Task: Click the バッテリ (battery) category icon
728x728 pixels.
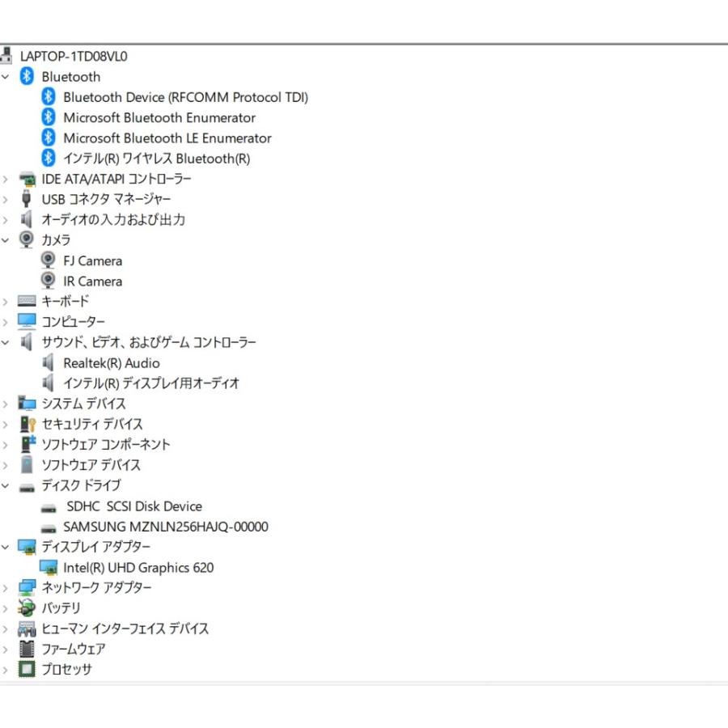Action: (x=26, y=607)
